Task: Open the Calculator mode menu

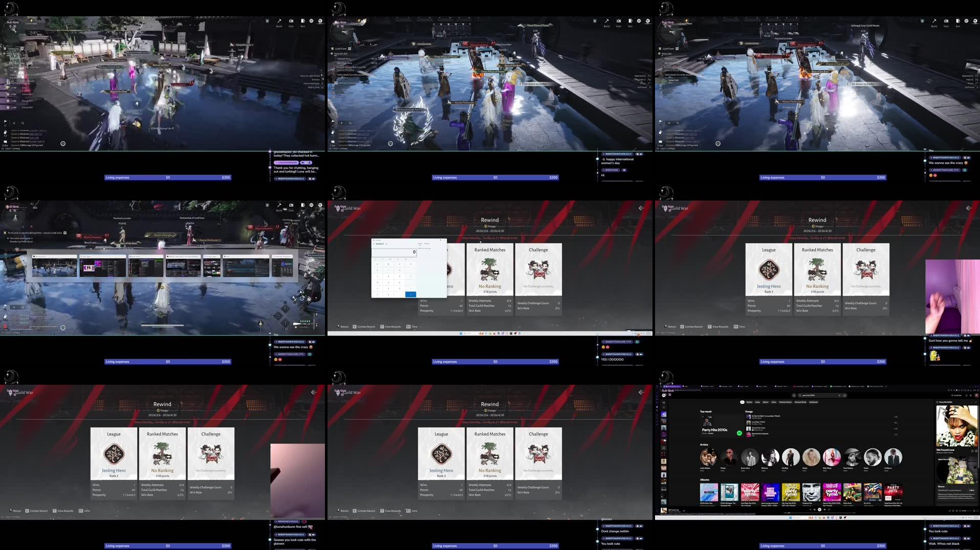Action: (x=374, y=244)
